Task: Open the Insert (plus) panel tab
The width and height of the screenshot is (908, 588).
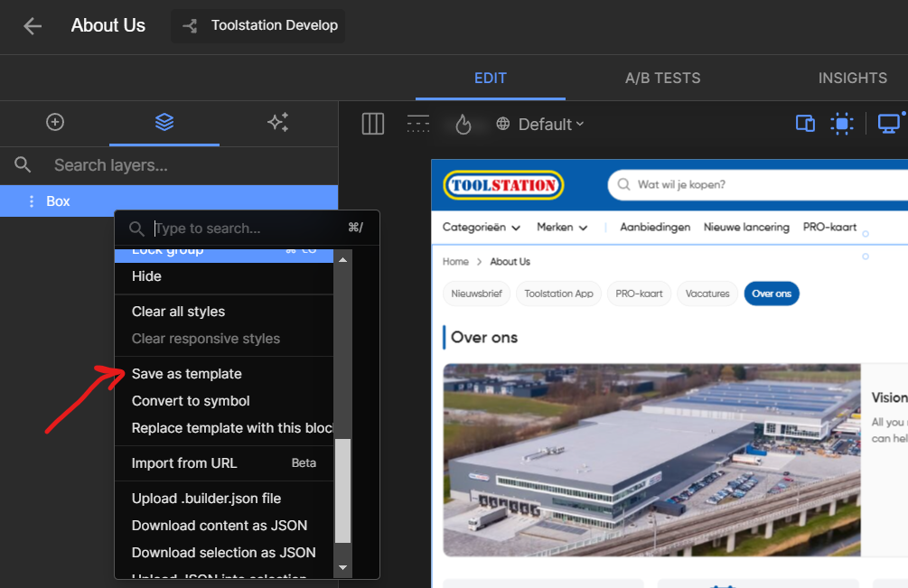Action: click(x=55, y=122)
